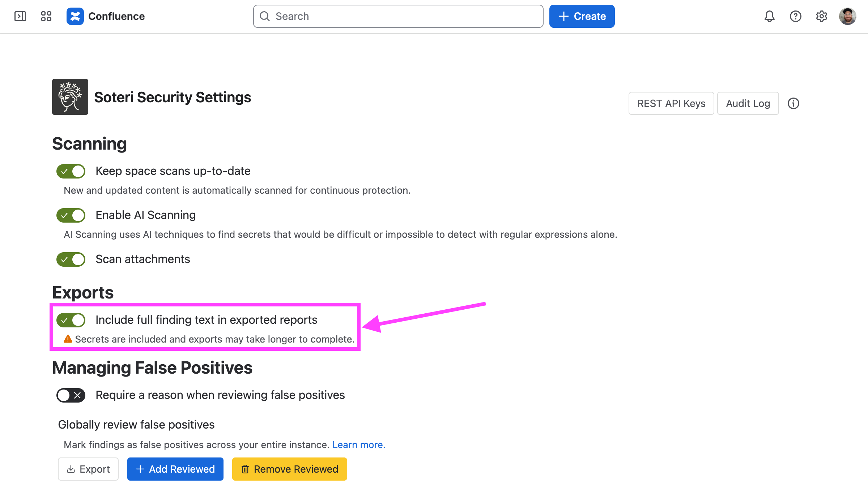Turn off Enable AI Scanning toggle

[71, 215]
